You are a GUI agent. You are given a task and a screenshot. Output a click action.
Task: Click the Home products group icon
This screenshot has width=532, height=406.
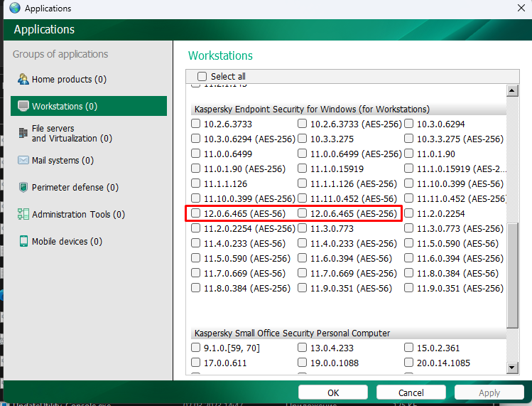click(23, 79)
